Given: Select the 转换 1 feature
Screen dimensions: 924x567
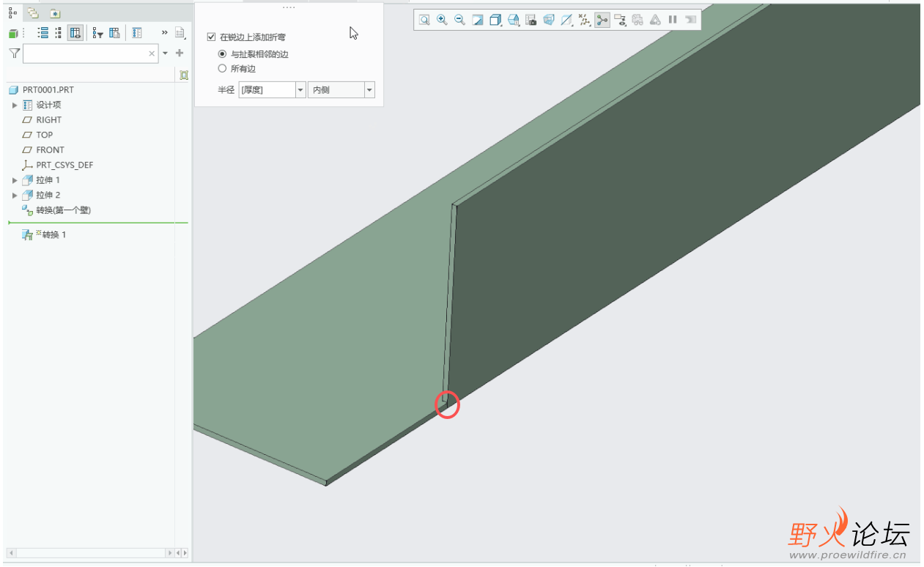Looking at the screenshot, I should [53, 235].
